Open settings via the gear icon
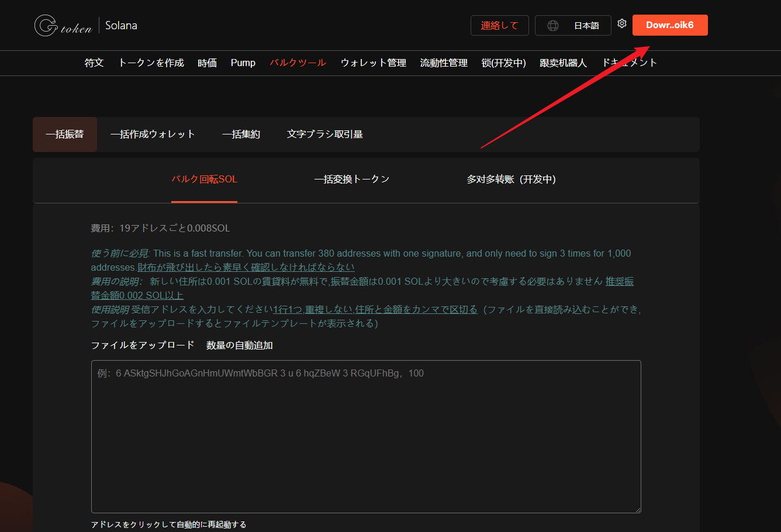Screen dimensions: 781x532 (x=622, y=23)
